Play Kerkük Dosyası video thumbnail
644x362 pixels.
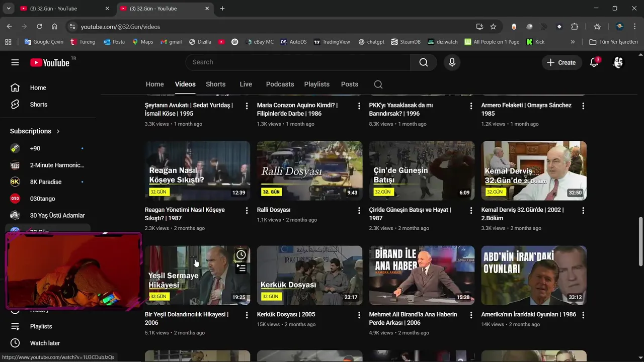click(309, 275)
